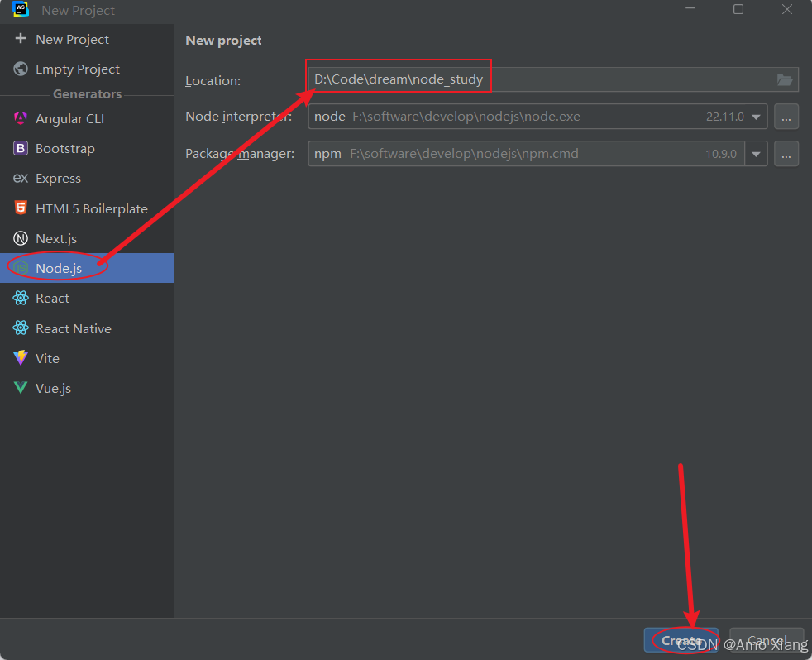The width and height of the screenshot is (812, 660).
Task: Pick the Vite generator icon
Action: (20, 358)
